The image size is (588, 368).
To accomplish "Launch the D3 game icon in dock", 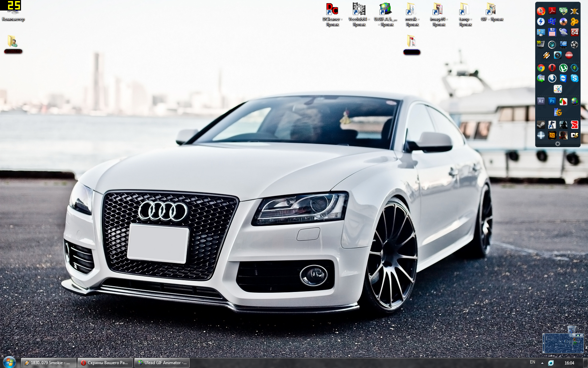I will [574, 135].
